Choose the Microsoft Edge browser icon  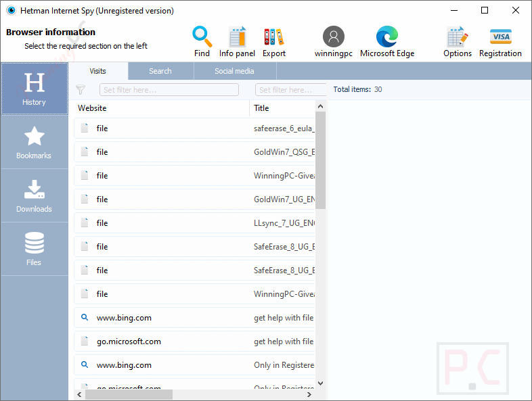coord(387,41)
